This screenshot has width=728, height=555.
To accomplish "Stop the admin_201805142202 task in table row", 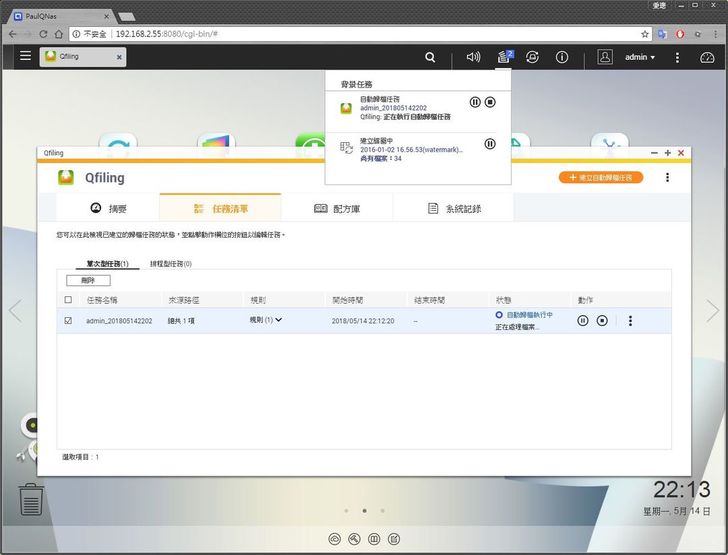I will click(x=602, y=321).
